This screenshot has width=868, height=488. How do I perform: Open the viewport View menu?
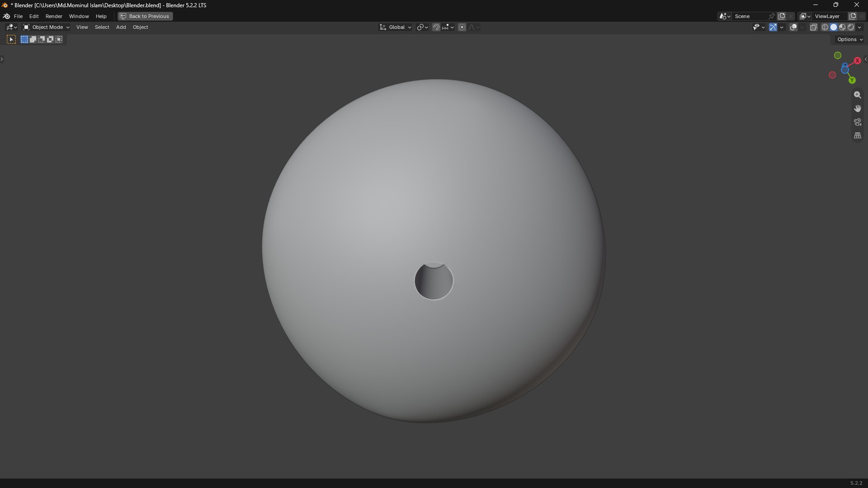tap(82, 27)
